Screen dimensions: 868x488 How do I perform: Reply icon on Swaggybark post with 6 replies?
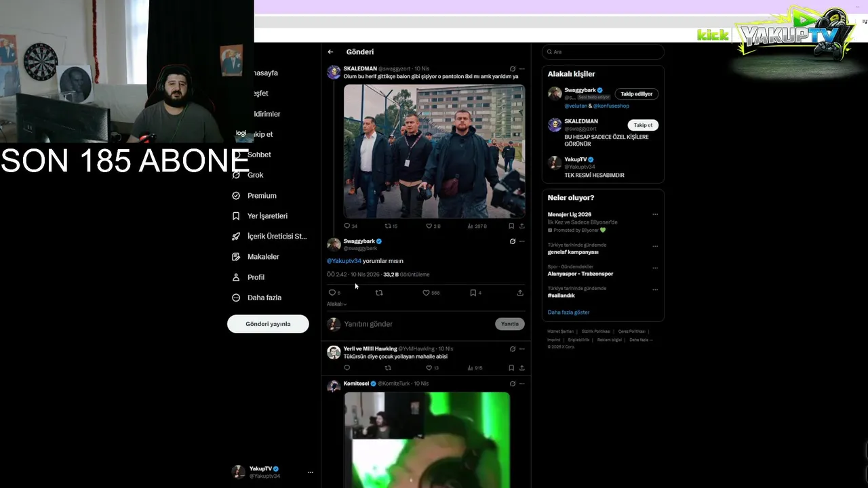332,293
